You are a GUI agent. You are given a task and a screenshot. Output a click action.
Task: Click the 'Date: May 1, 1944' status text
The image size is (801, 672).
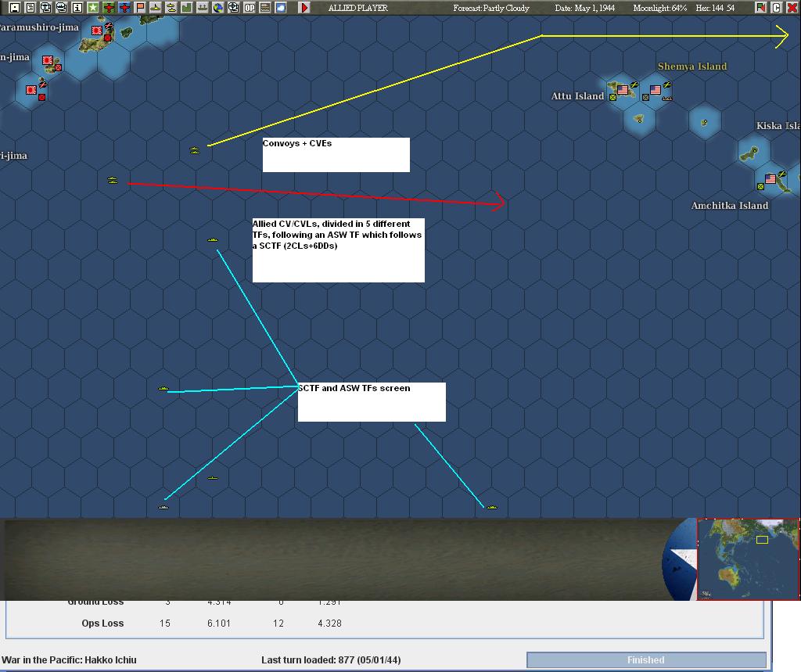coord(585,8)
